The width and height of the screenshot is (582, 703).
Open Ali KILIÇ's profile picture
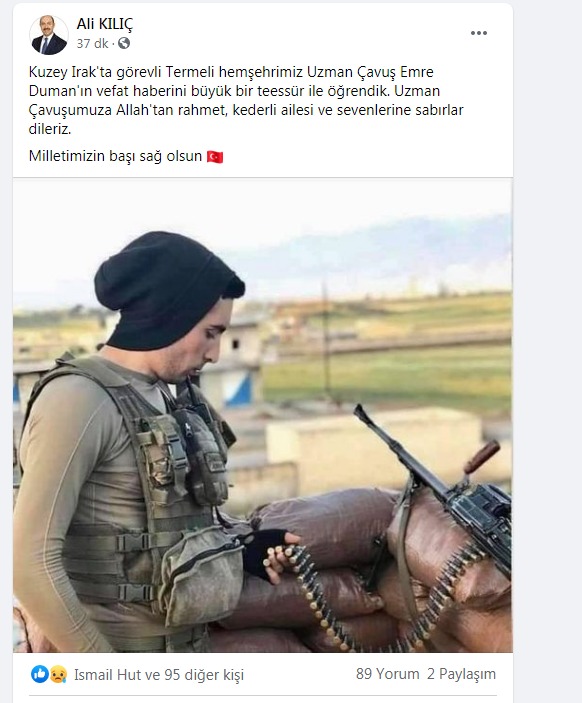click(48, 35)
